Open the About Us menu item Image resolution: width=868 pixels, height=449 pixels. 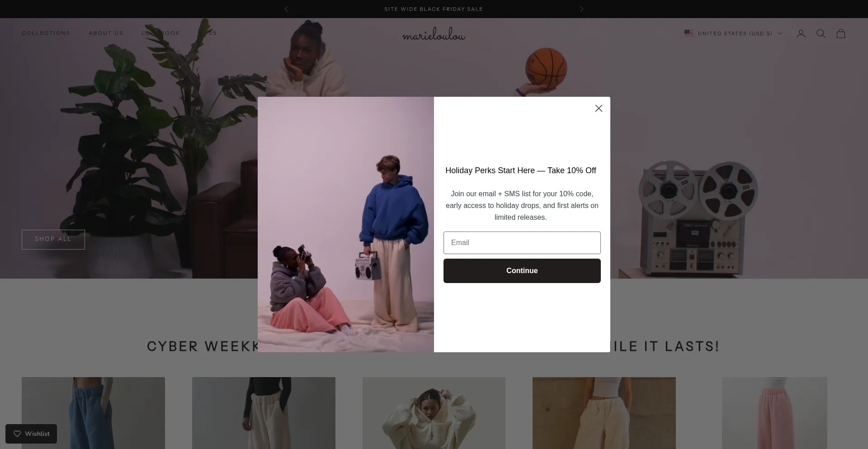[x=106, y=33]
